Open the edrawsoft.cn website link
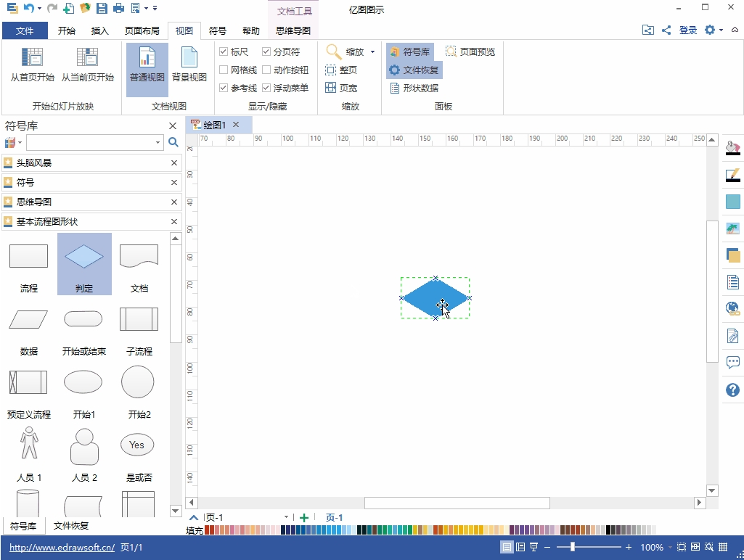Viewport: 744px width, 560px height. 62,548
